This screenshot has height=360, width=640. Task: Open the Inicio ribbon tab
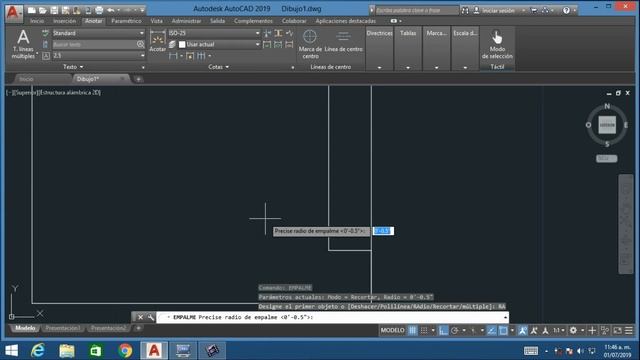coord(37,21)
